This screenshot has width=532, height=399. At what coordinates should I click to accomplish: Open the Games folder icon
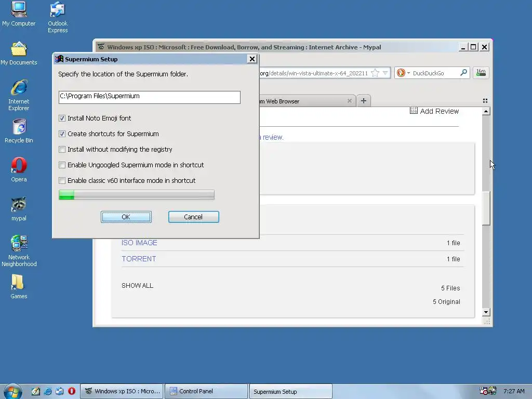[19, 287]
